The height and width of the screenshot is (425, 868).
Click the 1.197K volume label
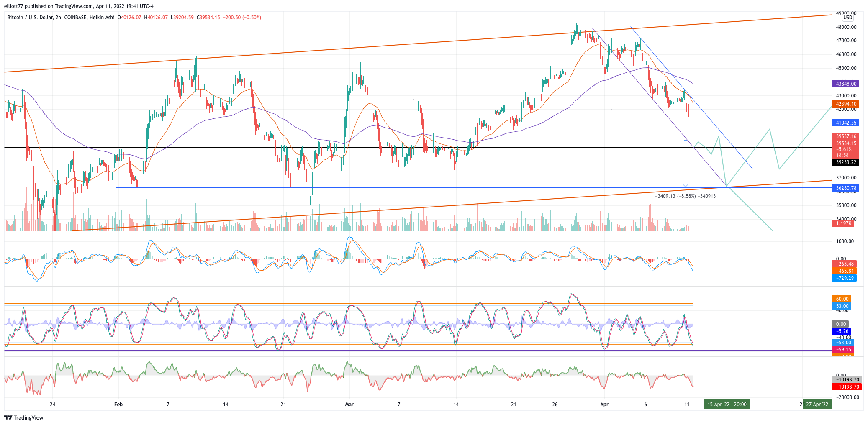(843, 223)
